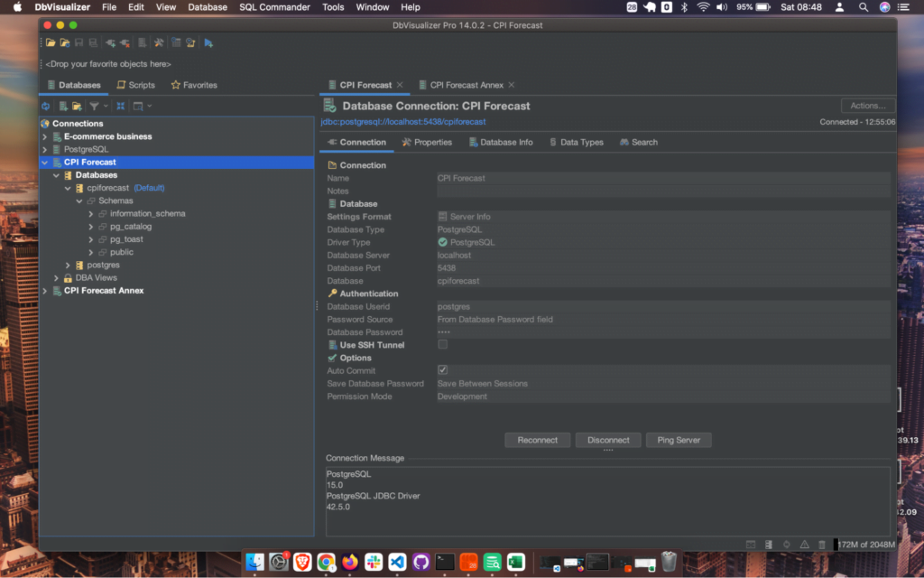Expand the public schema node
Viewport: 924px width, 578px height.
(x=91, y=253)
